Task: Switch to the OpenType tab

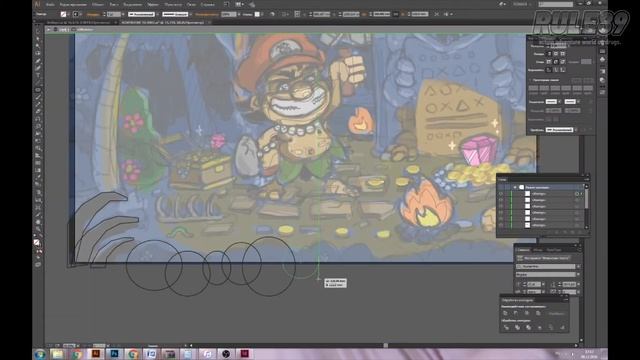Action: [x=553, y=250]
